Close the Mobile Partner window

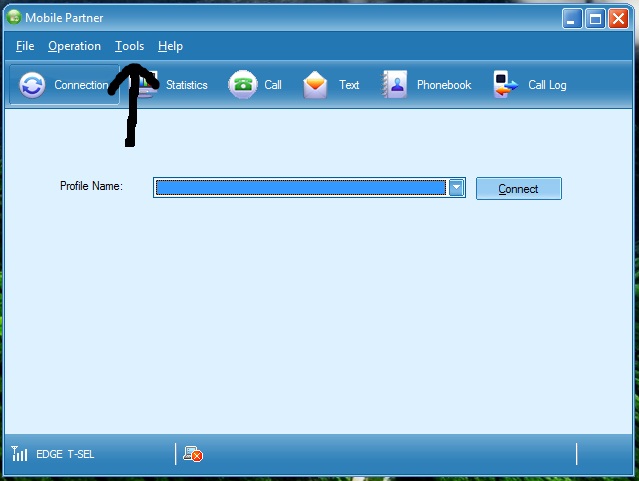[x=618, y=19]
